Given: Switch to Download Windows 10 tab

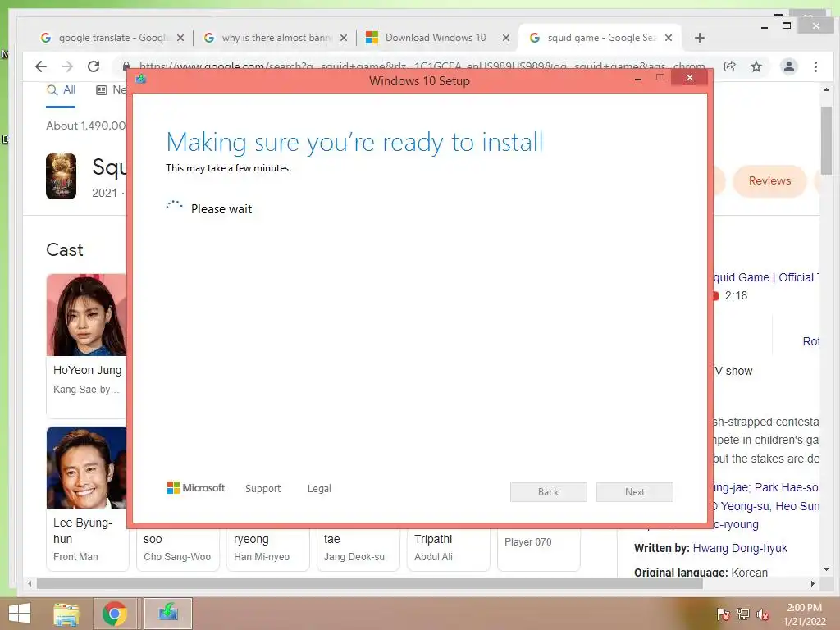Looking at the screenshot, I should tap(438, 38).
